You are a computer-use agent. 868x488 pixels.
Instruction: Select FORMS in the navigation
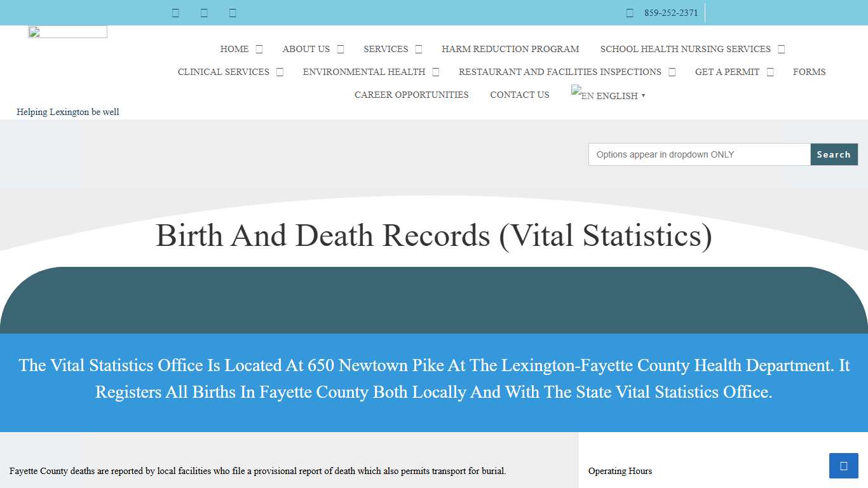point(809,72)
